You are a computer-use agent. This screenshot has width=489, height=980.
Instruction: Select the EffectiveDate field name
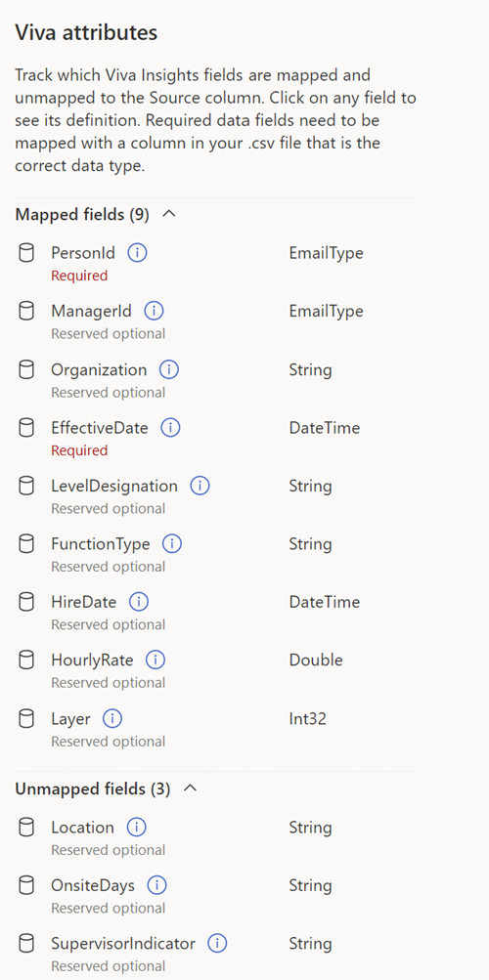[100, 428]
